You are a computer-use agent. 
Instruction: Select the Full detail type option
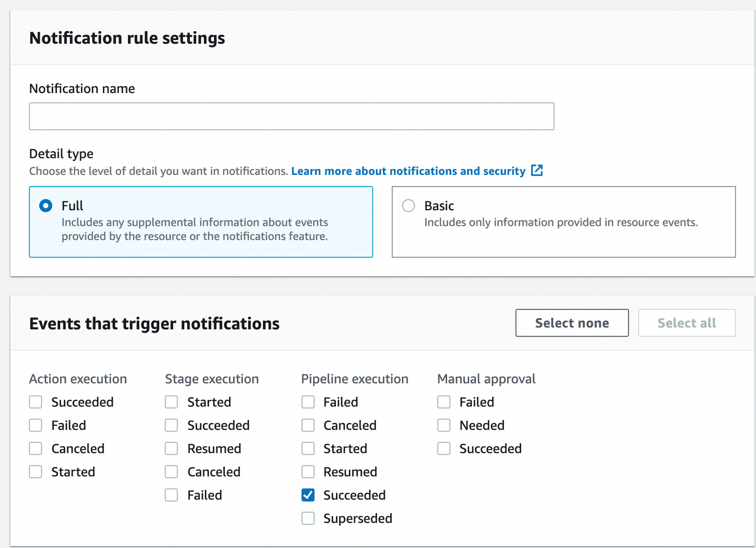[45, 205]
